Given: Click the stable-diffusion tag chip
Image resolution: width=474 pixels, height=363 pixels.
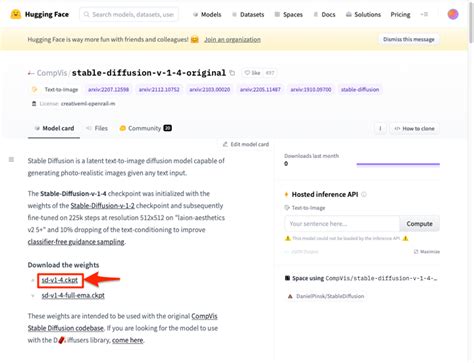Looking at the screenshot, I should [360, 89].
